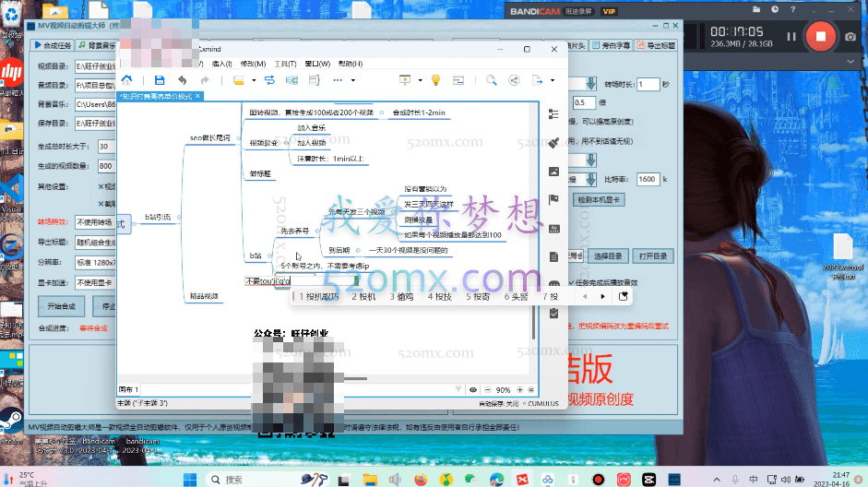The width and height of the screenshot is (868, 487).
Task: Switch to the 背景音乐 tab in MV window
Action: tap(97, 45)
